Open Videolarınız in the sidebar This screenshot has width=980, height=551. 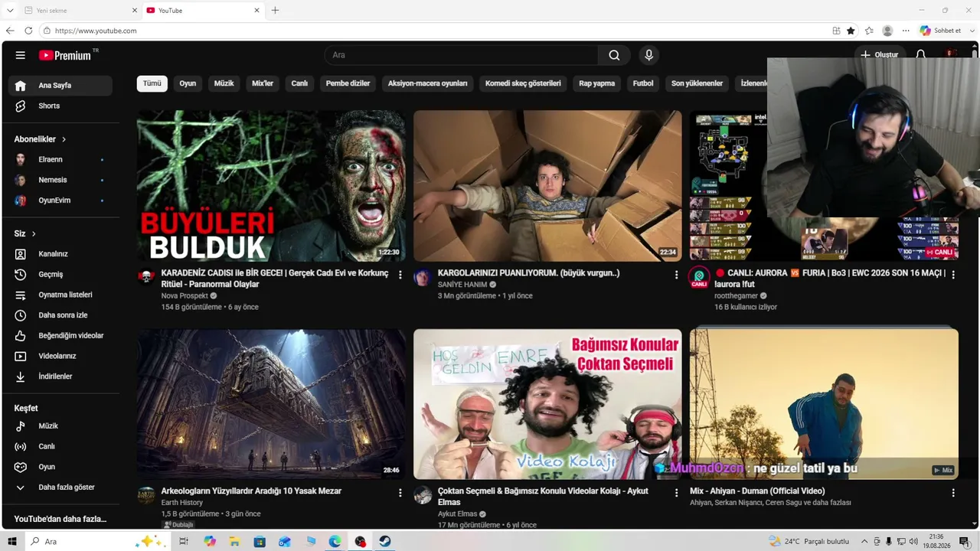(60, 356)
